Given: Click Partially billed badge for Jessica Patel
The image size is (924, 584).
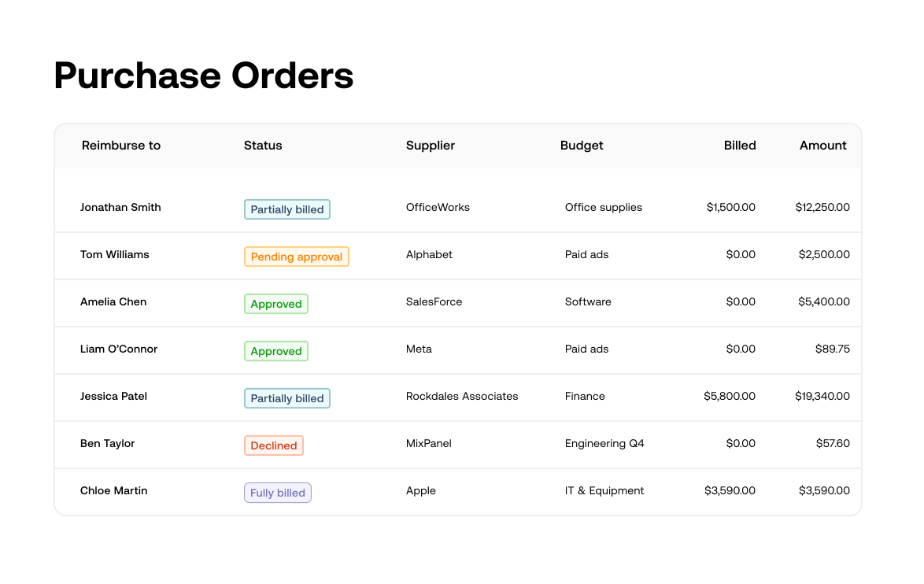Looking at the screenshot, I should coord(287,397).
